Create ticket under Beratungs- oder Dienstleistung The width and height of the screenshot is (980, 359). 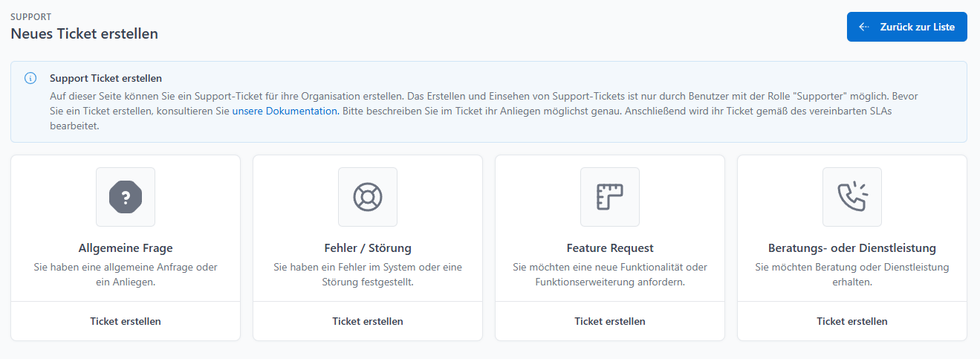pos(852,321)
